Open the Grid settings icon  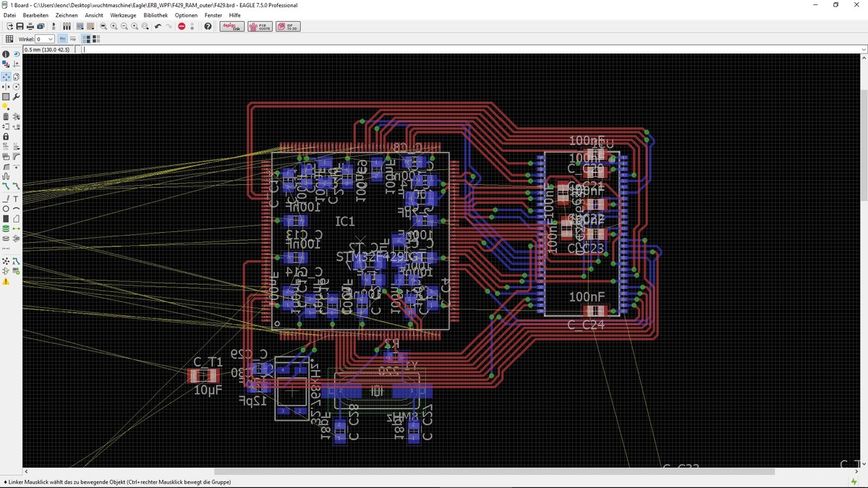point(9,39)
